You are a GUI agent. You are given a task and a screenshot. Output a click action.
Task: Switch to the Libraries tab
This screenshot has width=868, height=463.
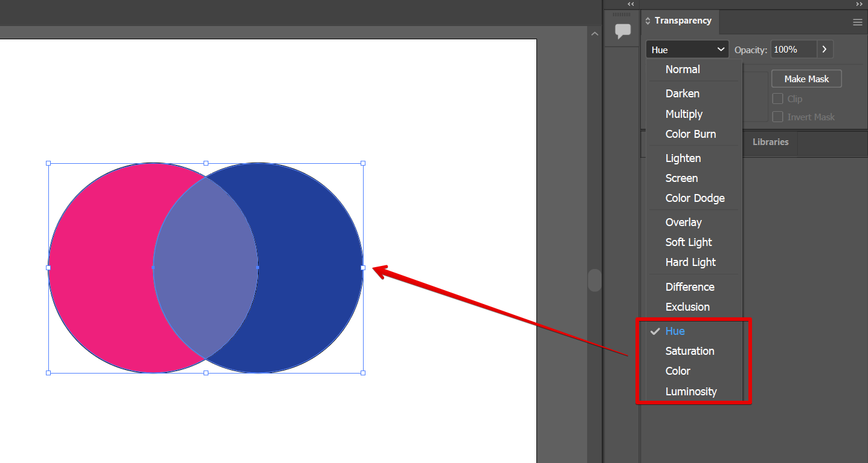770,142
